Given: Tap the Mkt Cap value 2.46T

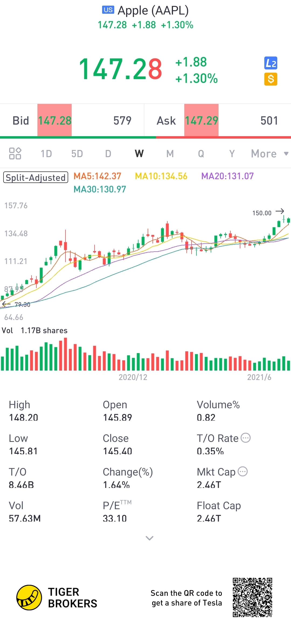Looking at the screenshot, I should coord(209,485).
